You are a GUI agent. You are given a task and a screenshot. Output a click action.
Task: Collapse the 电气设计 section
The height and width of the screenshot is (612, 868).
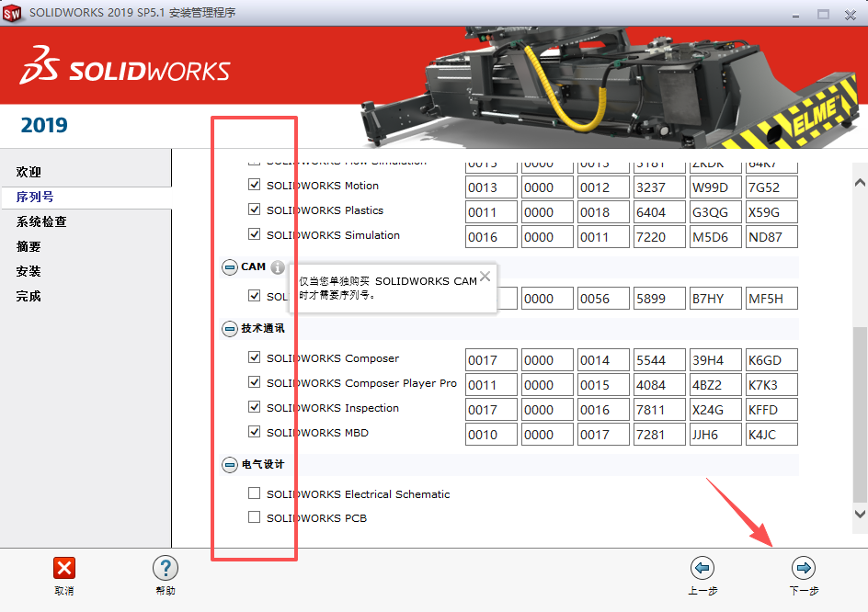(229, 464)
